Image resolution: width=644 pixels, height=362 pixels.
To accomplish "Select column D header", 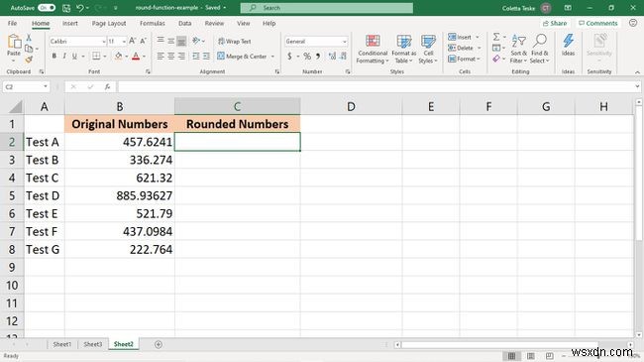I will pyautogui.click(x=351, y=106).
